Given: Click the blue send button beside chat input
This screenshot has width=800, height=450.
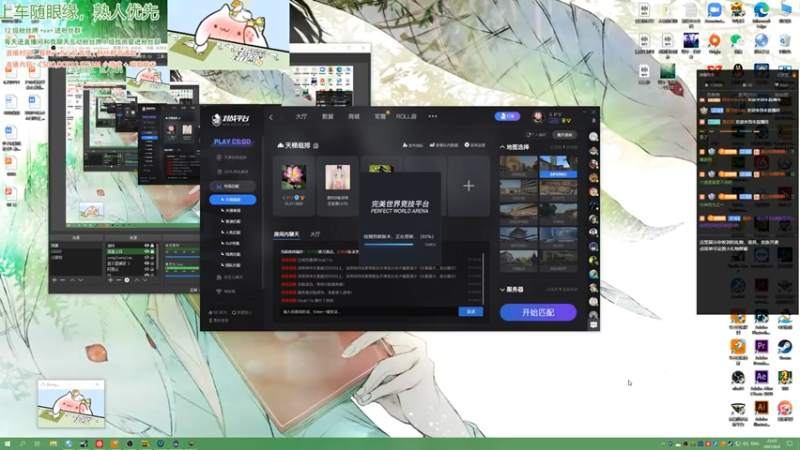Looking at the screenshot, I should pos(471,311).
